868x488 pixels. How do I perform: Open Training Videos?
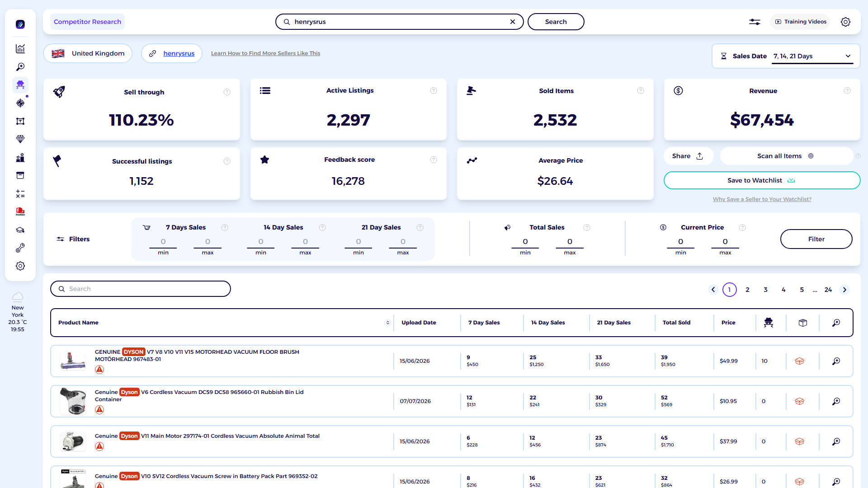(x=800, y=22)
